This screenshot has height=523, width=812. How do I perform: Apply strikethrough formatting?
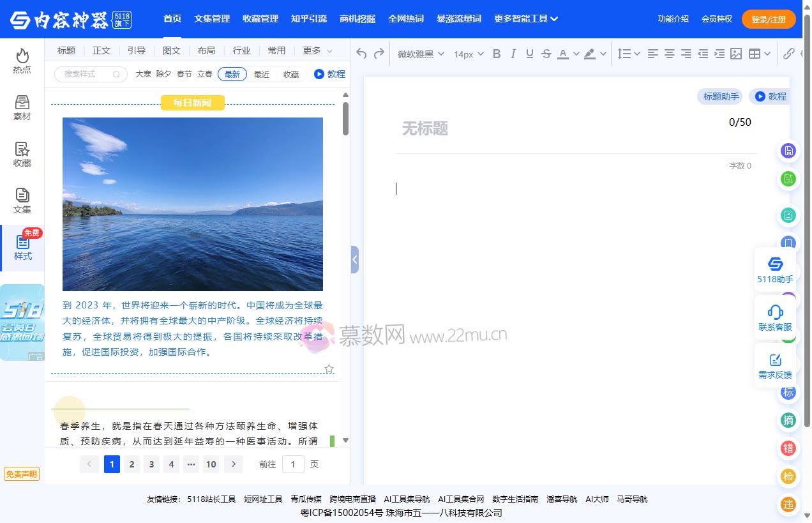[x=546, y=54]
